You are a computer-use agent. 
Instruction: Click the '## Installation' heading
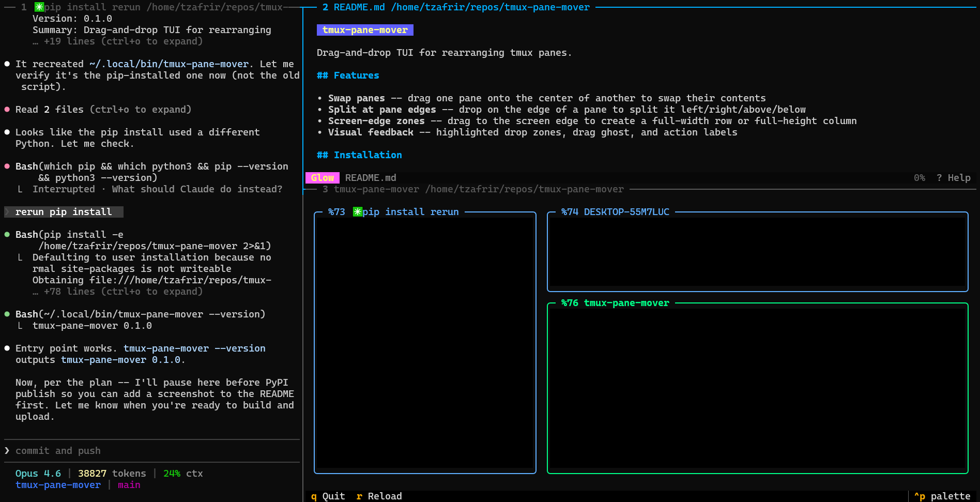359,155
